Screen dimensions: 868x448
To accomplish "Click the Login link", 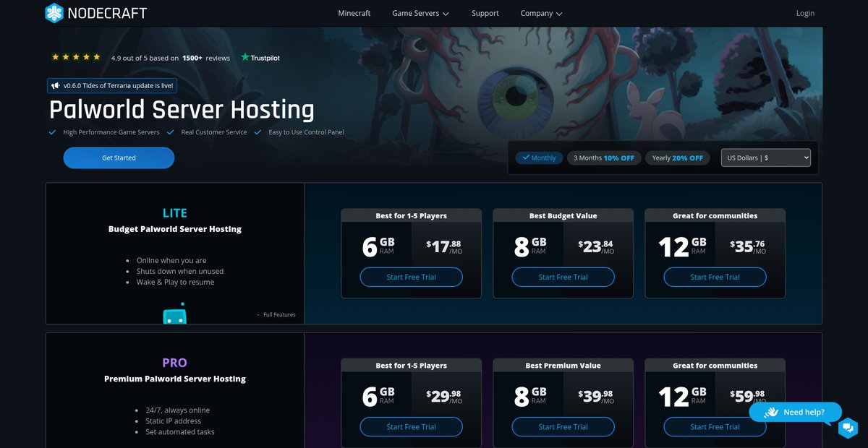I will pyautogui.click(x=805, y=13).
